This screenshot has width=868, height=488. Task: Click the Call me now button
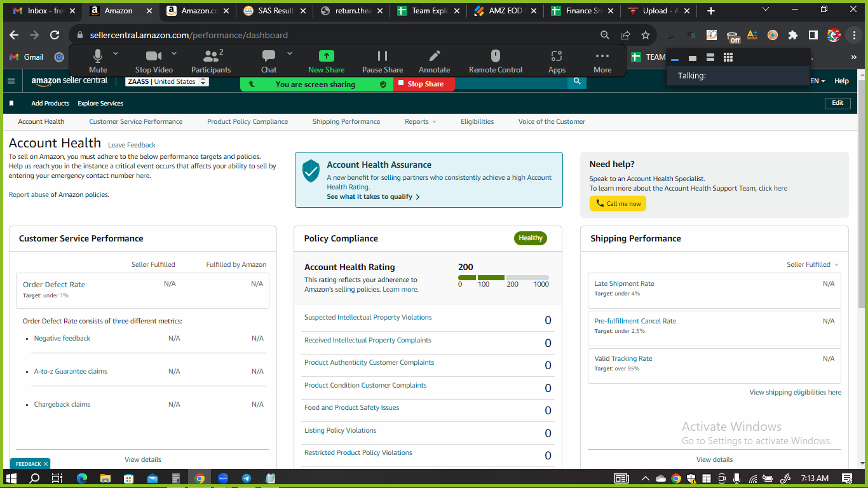(618, 203)
